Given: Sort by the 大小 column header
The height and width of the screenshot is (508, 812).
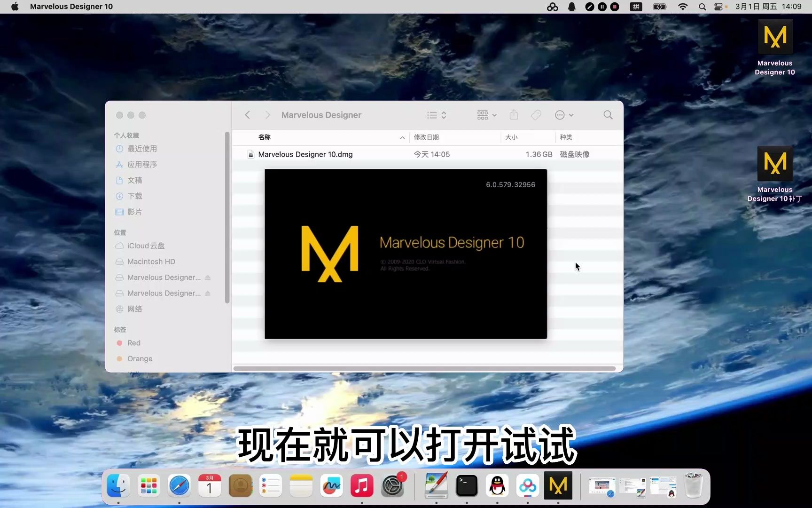Looking at the screenshot, I should tap(511, 137).
